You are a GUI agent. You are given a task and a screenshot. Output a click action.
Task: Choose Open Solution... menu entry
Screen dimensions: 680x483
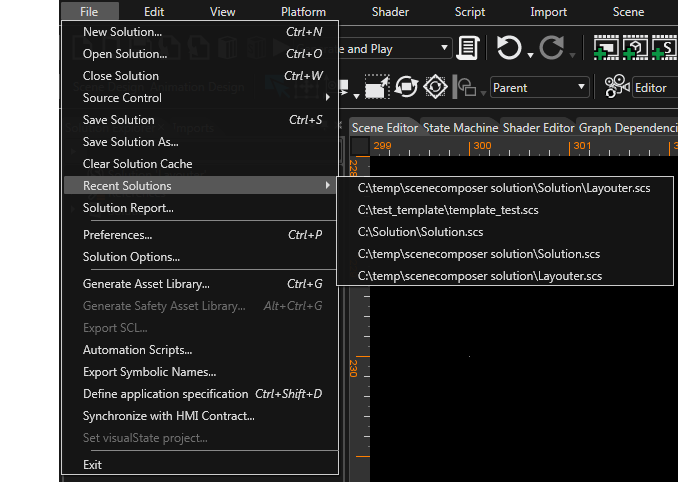click(x=201, y=54)
